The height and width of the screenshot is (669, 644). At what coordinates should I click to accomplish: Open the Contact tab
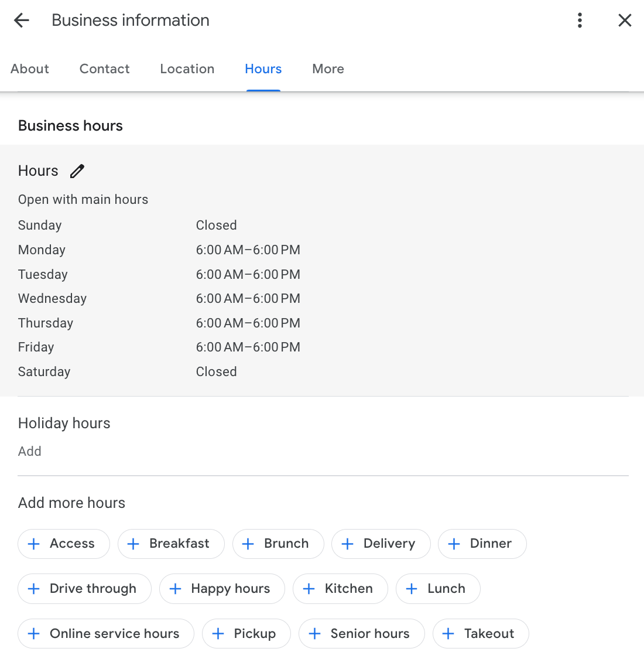[x=104, y=69]
